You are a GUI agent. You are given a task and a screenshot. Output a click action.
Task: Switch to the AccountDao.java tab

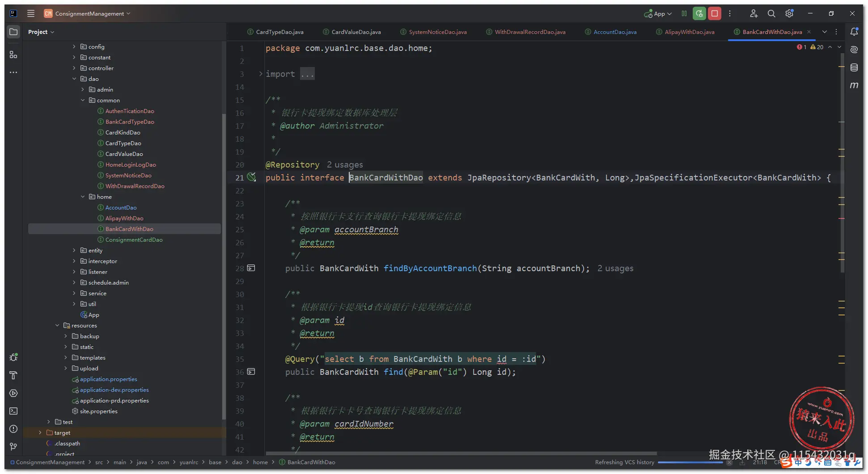pyautogui.click(x=614, y=32)
